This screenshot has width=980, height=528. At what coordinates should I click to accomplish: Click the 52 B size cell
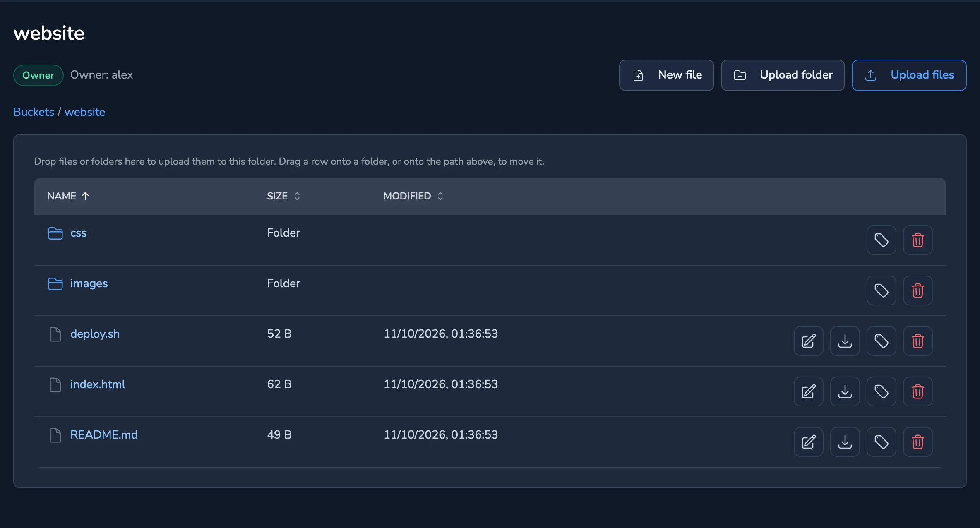(x=279, y=334)
